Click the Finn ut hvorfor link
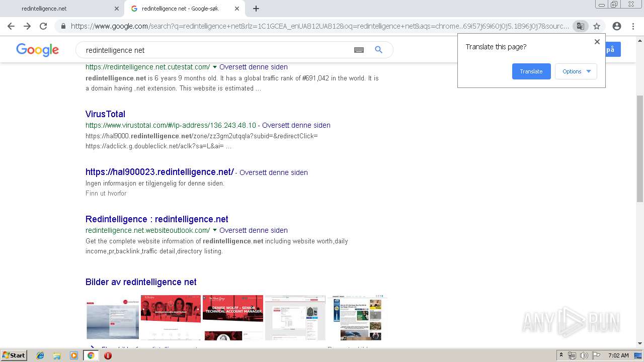The image size is (644, 362). click(106, 194)
